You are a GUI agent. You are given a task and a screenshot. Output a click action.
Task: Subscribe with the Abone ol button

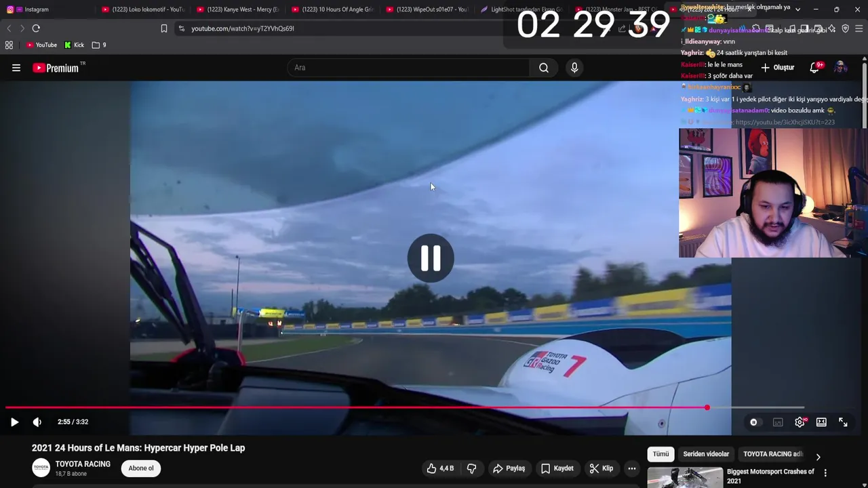click(141, 468)
